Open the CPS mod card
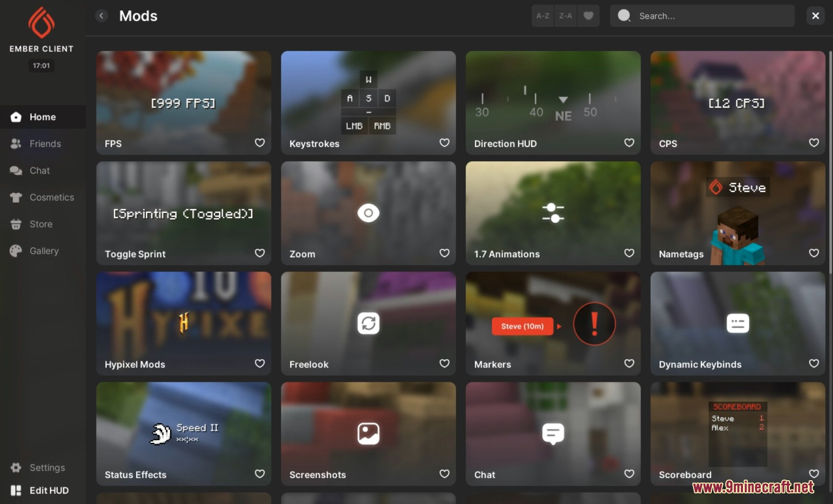 [738, 103]
